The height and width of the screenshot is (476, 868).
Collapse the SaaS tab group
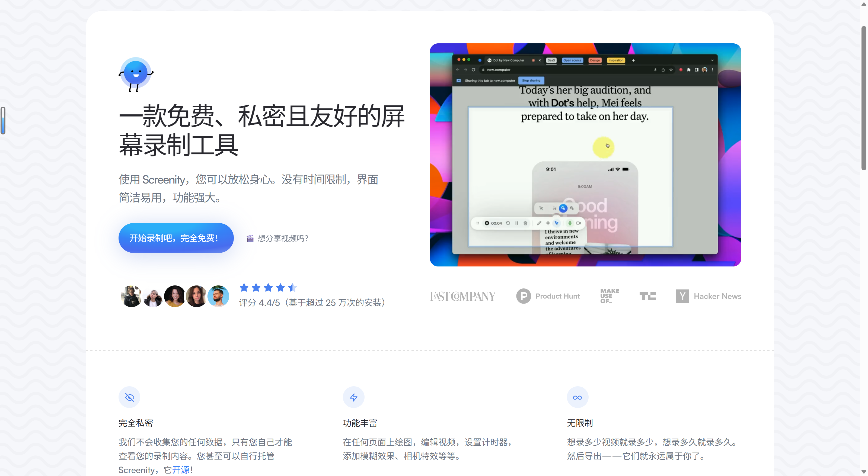[x=552, y=61]
